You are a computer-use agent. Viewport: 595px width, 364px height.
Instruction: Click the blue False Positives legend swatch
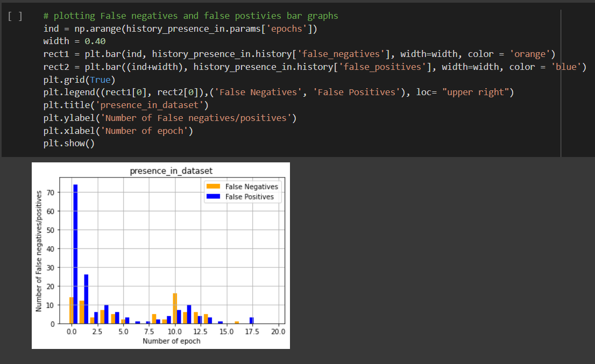coord(213,196)
